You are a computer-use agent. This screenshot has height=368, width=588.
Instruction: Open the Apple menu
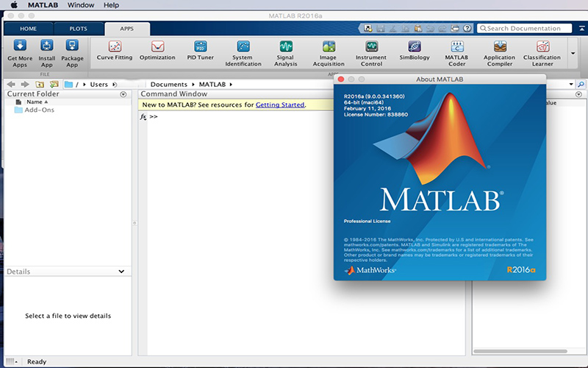[14, 5]
